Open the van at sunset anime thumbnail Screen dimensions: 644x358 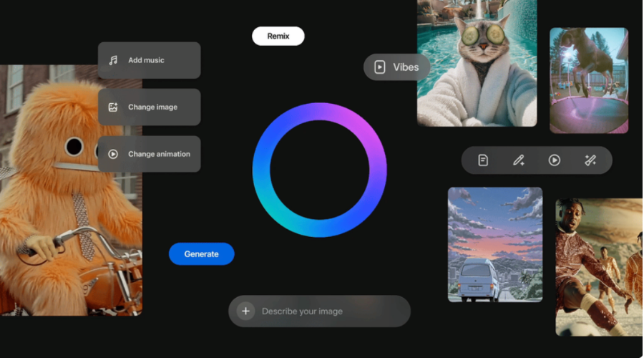click(x=494, y=244)
